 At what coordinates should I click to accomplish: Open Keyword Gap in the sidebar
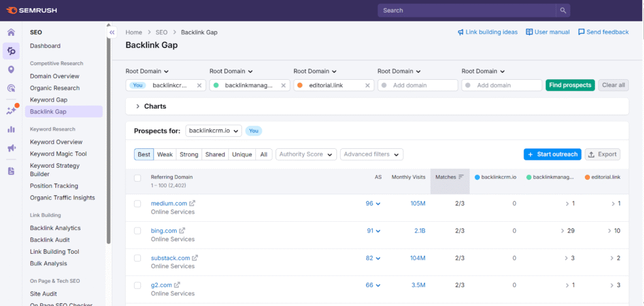click(x=48, y=100)
